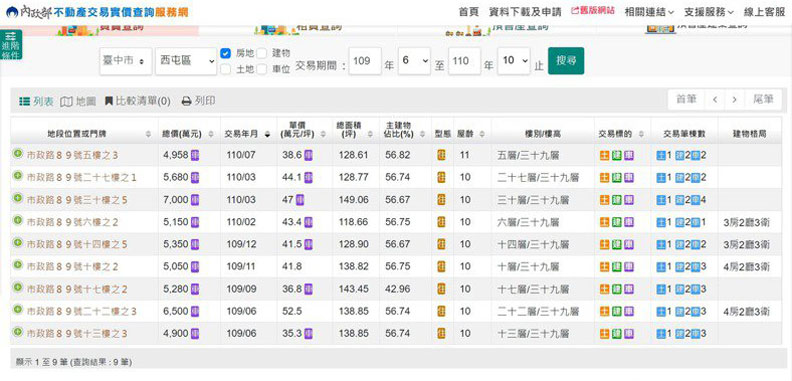Image resolution: width=792 pixels, height=381 pixels.
Task: Open 舊版網站 link in navigation
Action: pyautogui.click(x=593, y=11)
